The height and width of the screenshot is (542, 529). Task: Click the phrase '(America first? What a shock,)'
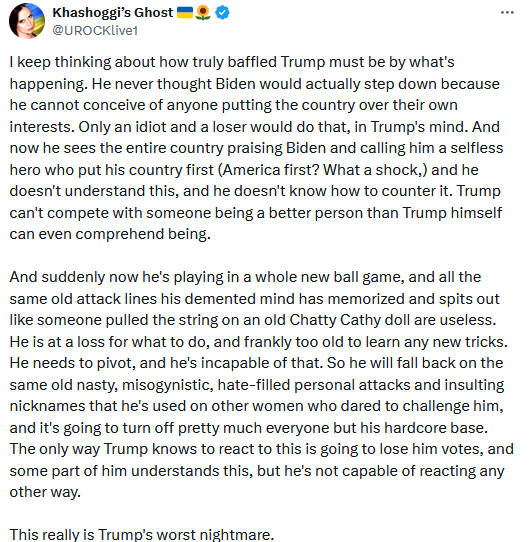click(323, 170)
